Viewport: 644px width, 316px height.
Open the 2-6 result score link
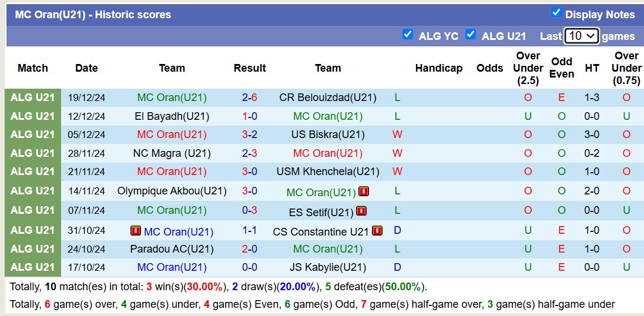(x=250, y=98)
